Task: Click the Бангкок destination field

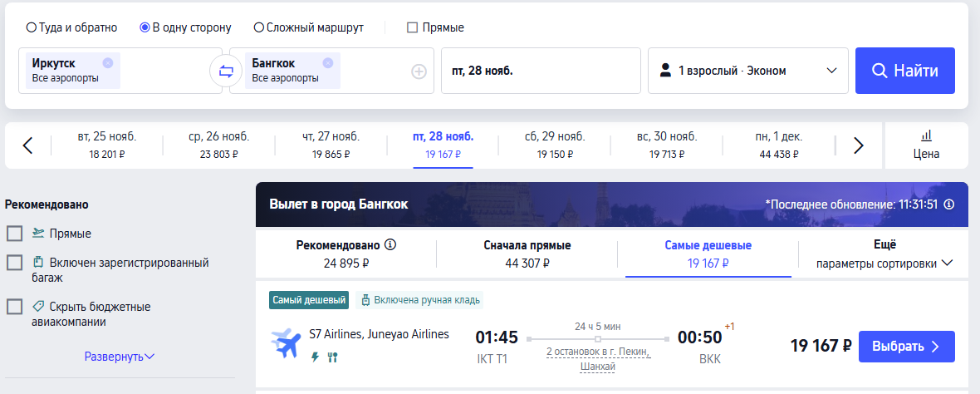Action: click(331, 71)
